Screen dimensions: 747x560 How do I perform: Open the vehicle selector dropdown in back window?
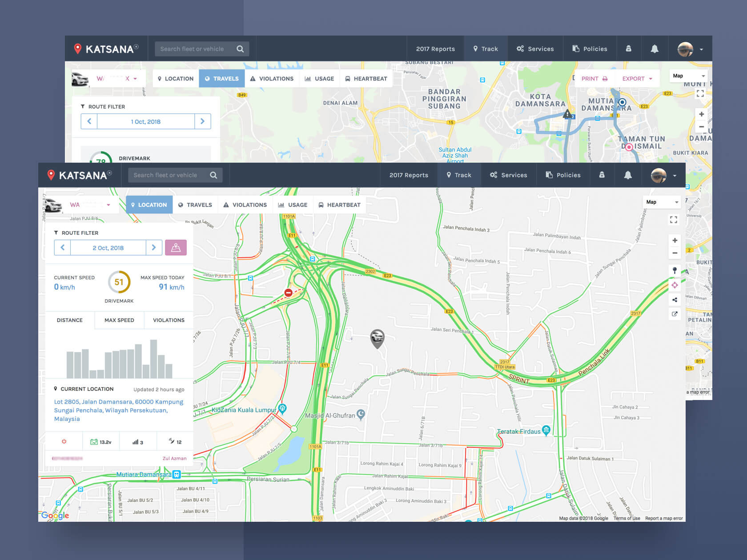116,79
